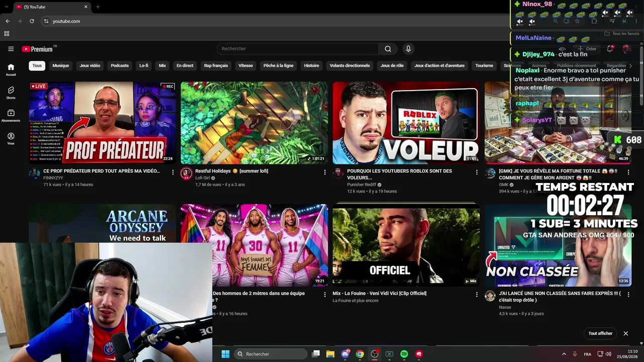This screenshot has height=362, width=644.
Task: Filter by Rap français chip
Action: click(x=216, y=65)
